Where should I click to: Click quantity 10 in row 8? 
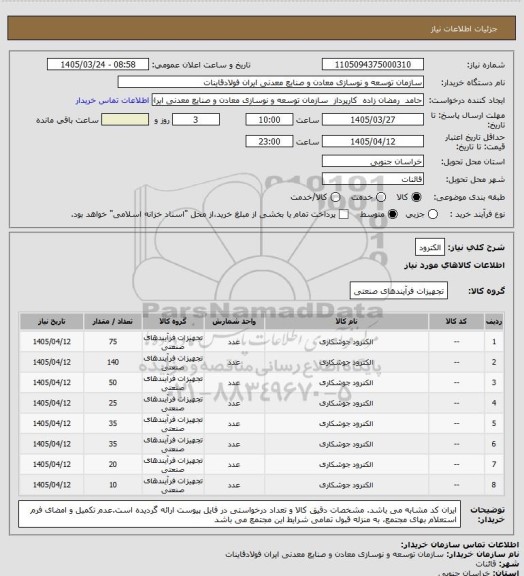pos(112,485)
